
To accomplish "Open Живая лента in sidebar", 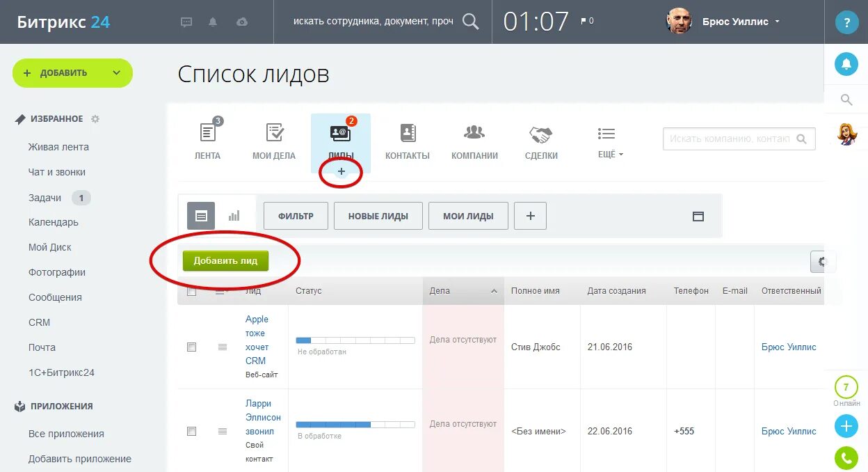I will pos(58,147).
